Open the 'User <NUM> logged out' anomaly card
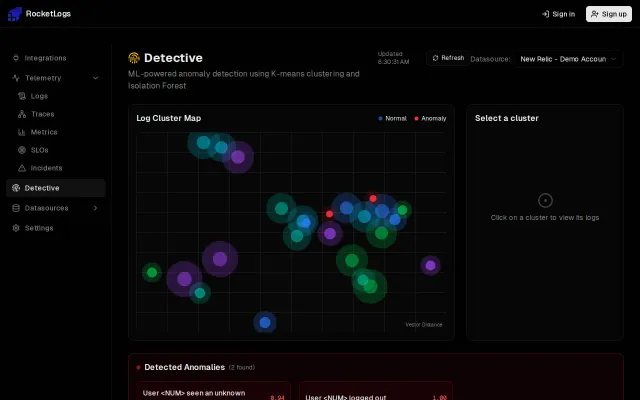This screenshot has height=400, width=640. (x=376, y=391)
